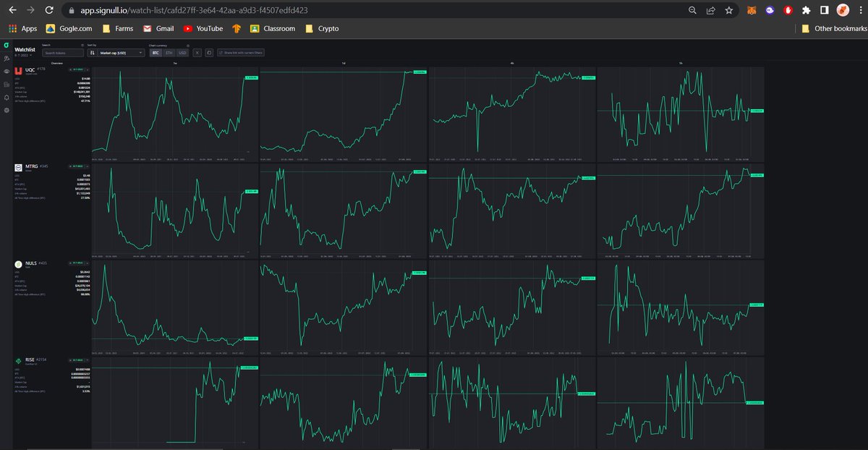Screen dimensions: 868x450
Task: Reload the page with the browser refresh icon
Action: coord(48,10)
